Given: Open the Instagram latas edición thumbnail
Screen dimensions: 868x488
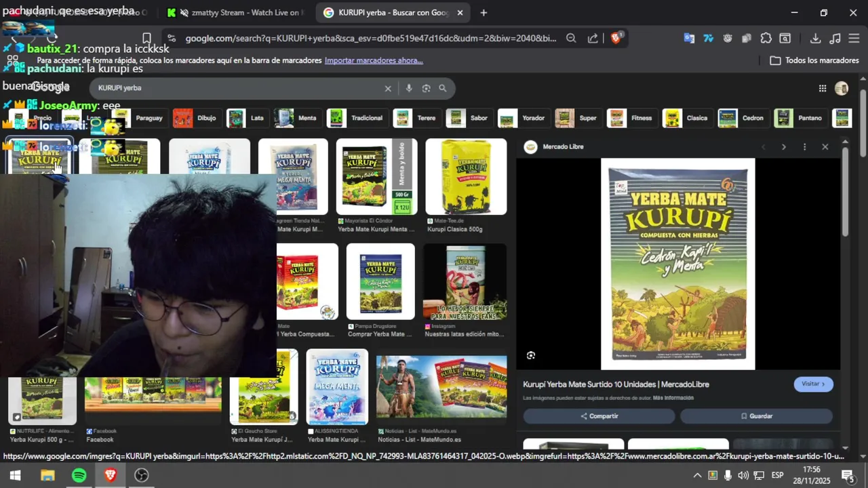Looking at the screenshot, I should point(465,282).
